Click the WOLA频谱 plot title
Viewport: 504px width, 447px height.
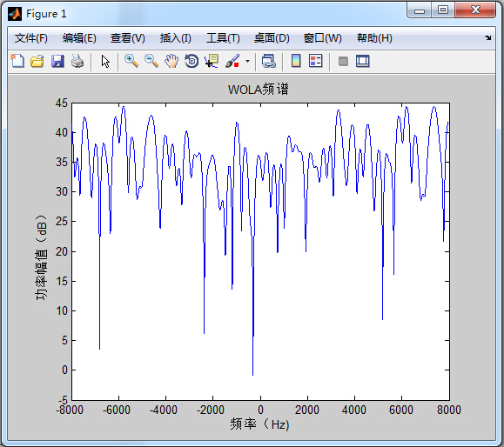(x=259, y=90)
